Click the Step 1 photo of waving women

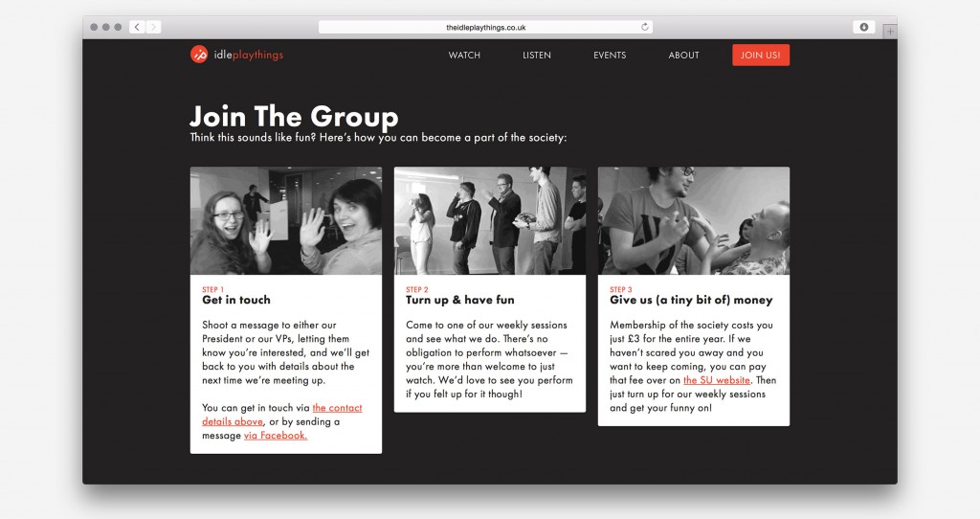click(285, 221)
